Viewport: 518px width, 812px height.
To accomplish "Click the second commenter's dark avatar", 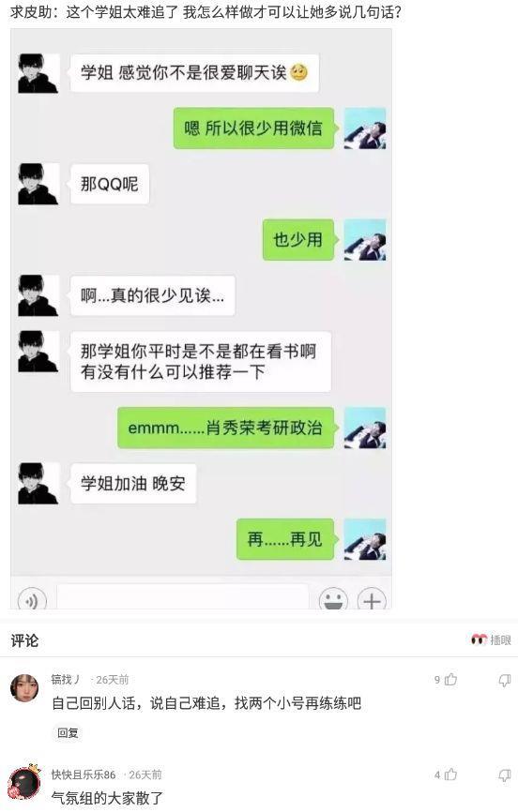I will pyautogui.click(x=25, y=783).
